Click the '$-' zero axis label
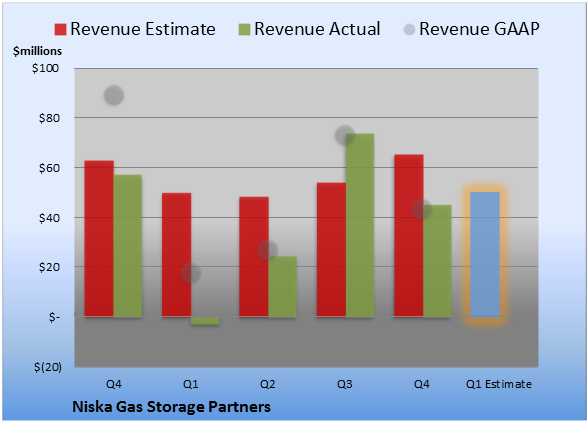This screenshot has height=422, width=588. point(54,317)
